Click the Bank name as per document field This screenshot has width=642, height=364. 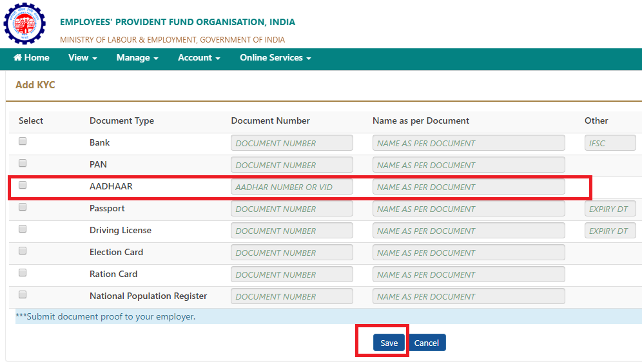(x=469, y=143)
